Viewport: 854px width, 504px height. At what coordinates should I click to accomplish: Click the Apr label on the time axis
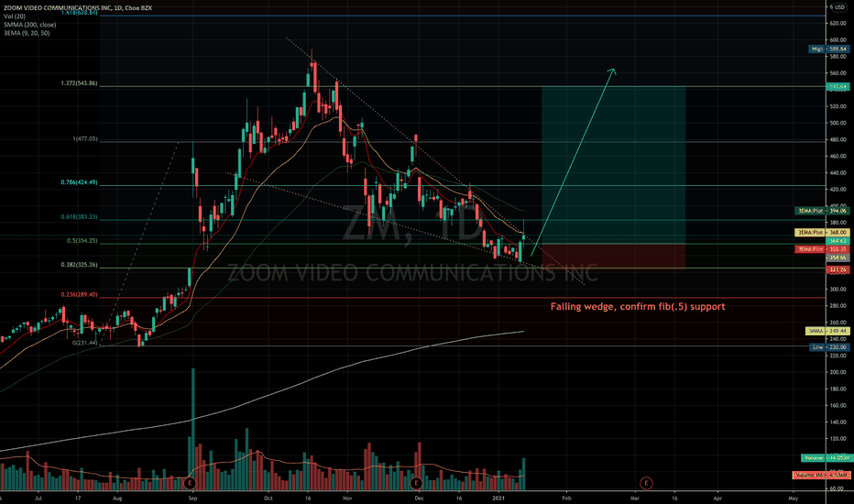[x=717, y=498]
